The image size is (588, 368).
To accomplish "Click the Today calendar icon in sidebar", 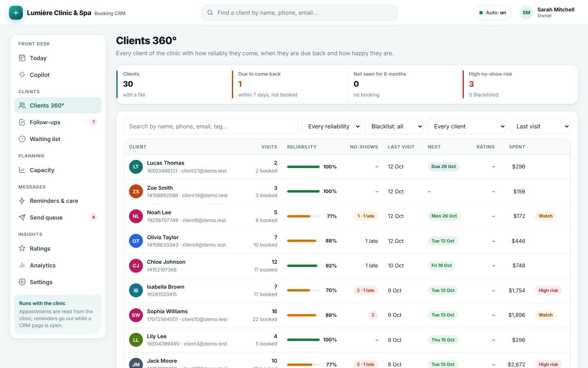I will coord(22,58).
